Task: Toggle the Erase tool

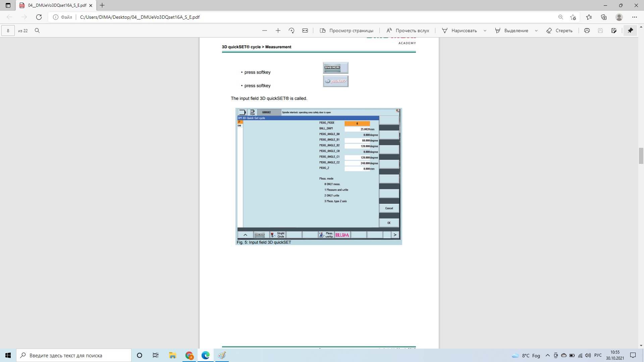Action: click(x=559, y=31)
